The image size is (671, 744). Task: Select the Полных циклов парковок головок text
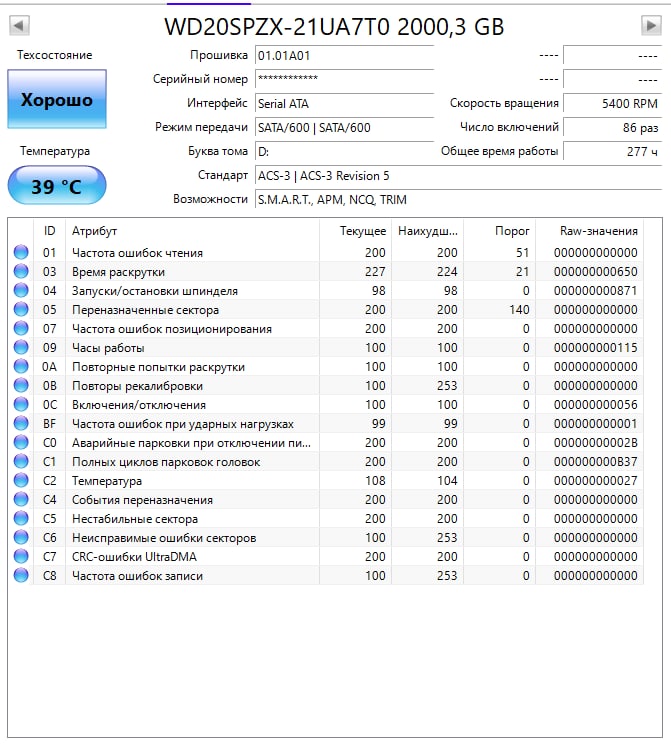166,462
